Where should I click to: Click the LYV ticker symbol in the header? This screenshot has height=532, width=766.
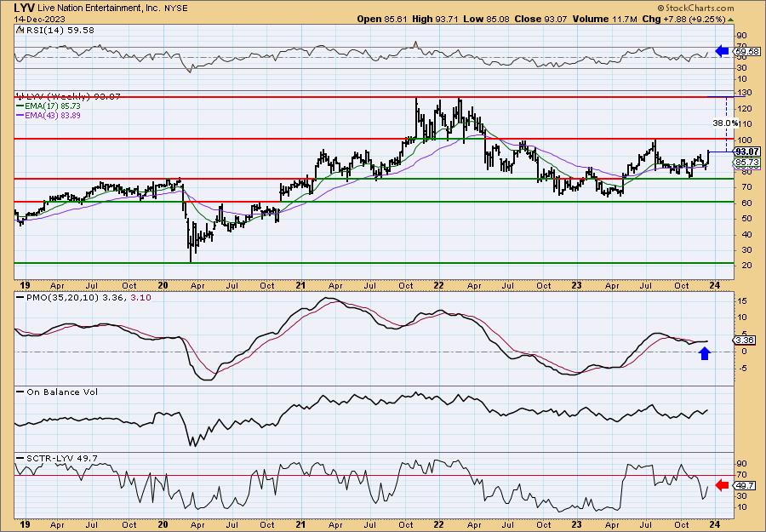tap(24, 8)
